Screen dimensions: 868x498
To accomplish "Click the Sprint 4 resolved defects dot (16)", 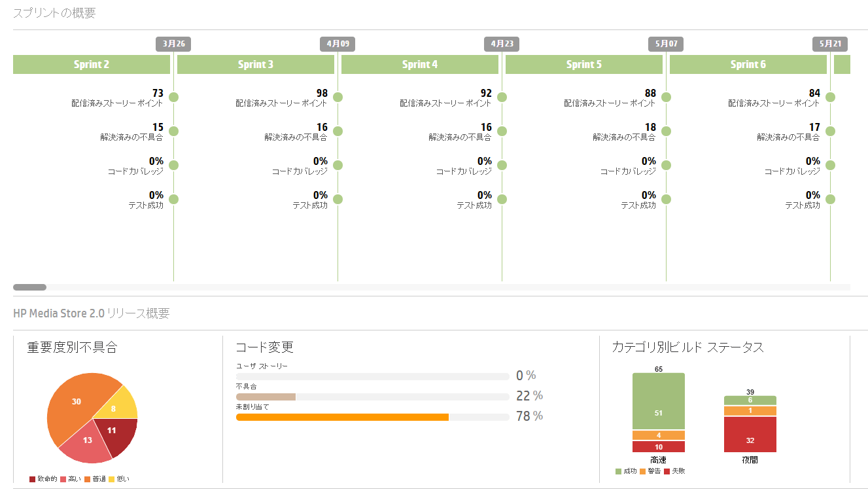I will click(x=502, y=131).
